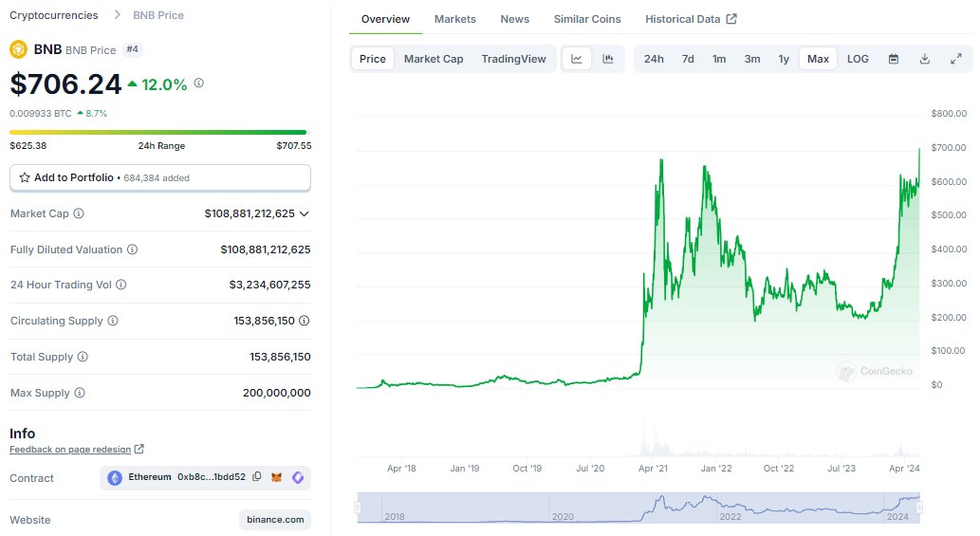Click the purple wallet icon in Contract row

(298, 478)
